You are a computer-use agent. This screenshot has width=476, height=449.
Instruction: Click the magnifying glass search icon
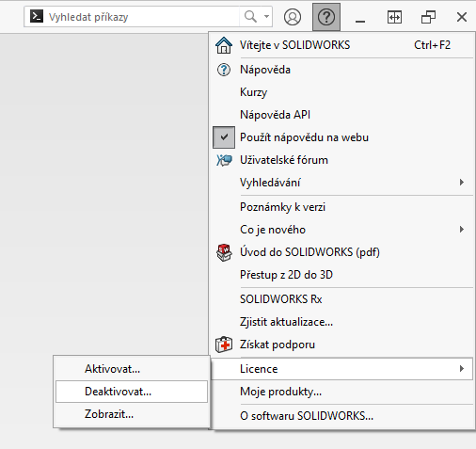point(250,16)
